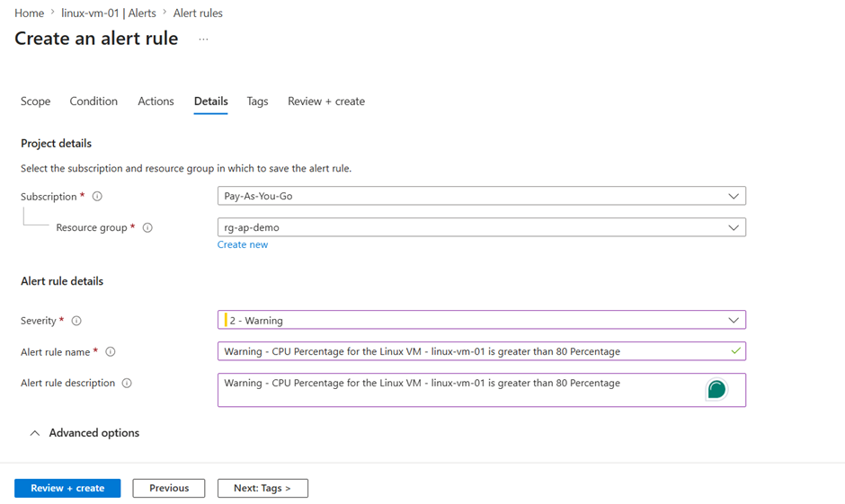The width and height of the screenshot is (845, 504).
Task: Click inside the Alert rule name field
Action: click(481, 351)
